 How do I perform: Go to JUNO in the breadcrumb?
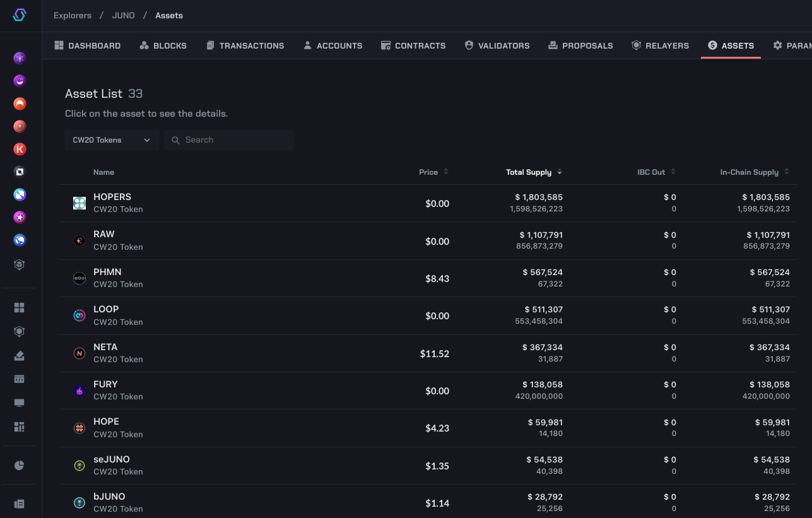pos(123,15)
